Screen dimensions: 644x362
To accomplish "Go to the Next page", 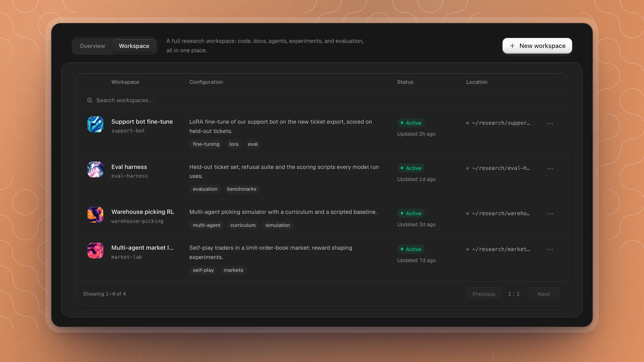I will click(543, 294).
